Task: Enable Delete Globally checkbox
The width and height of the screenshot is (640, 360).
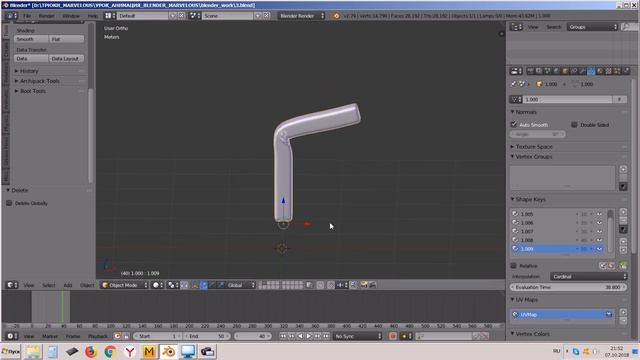Action: (x=9, y=203)
